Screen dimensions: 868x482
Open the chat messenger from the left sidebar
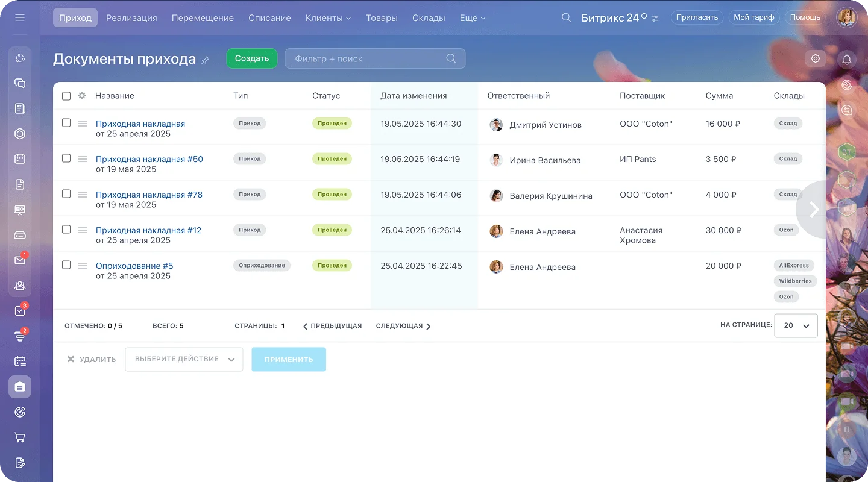pyautogui.click(x=19, y=83)
